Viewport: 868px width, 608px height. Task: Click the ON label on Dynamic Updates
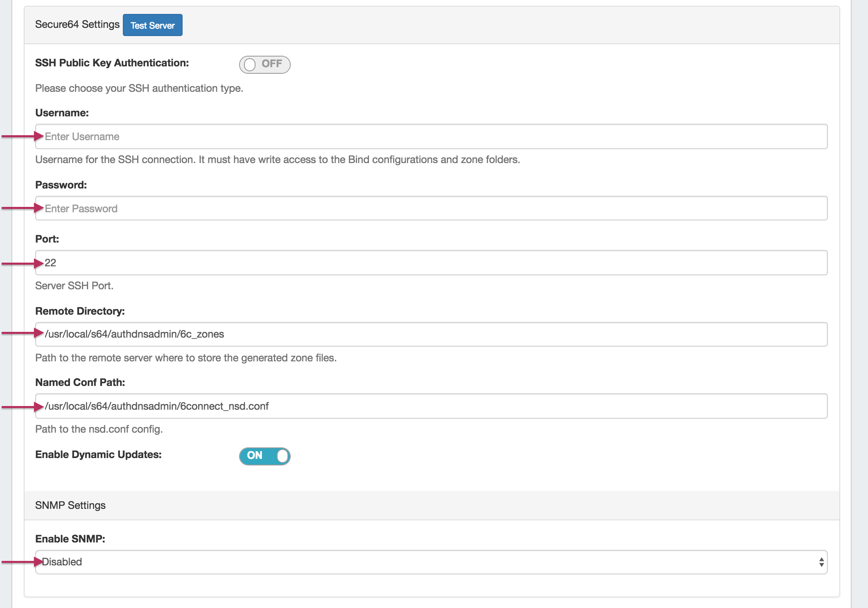pyautogui.click(x=255, y=456)
